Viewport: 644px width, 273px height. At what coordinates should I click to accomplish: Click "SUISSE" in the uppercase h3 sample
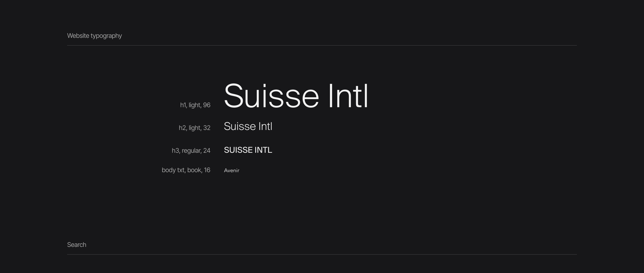[238, 150]
